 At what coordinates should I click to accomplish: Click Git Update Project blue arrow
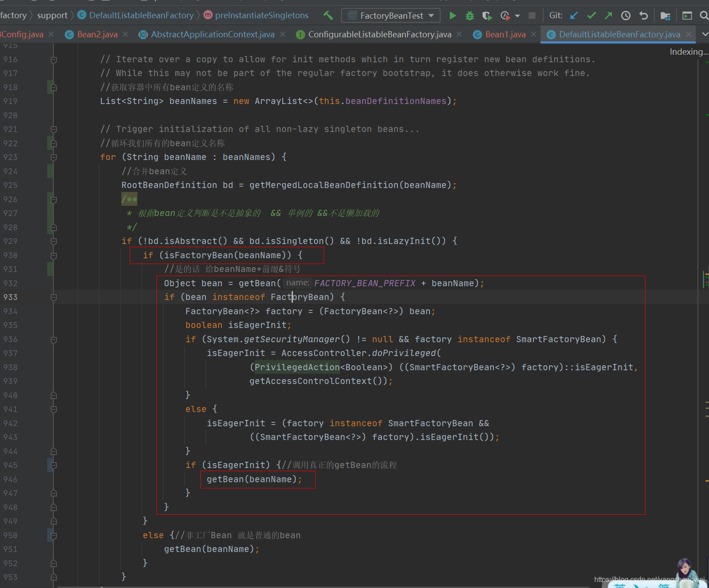[x=574, y=16]
